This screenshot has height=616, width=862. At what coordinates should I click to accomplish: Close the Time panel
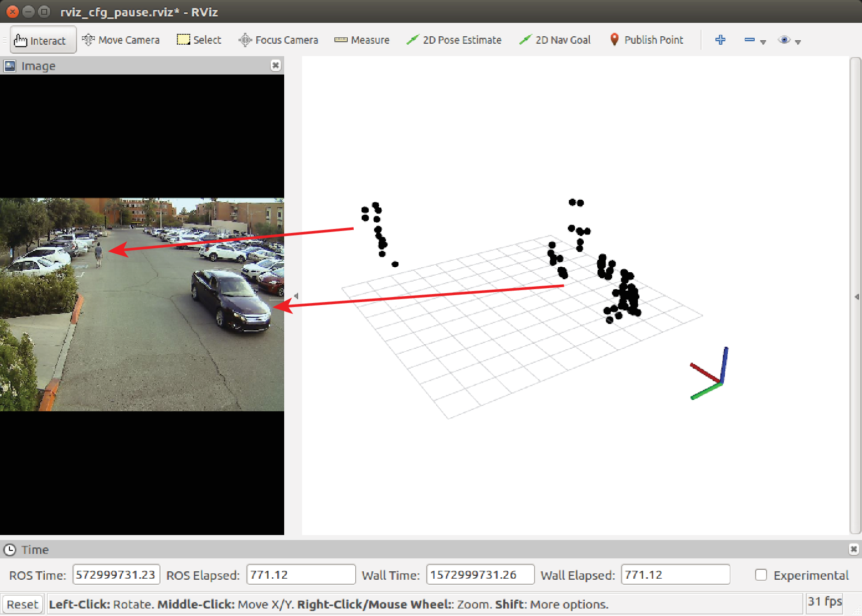pyautogui.click(x=854, y=549)
